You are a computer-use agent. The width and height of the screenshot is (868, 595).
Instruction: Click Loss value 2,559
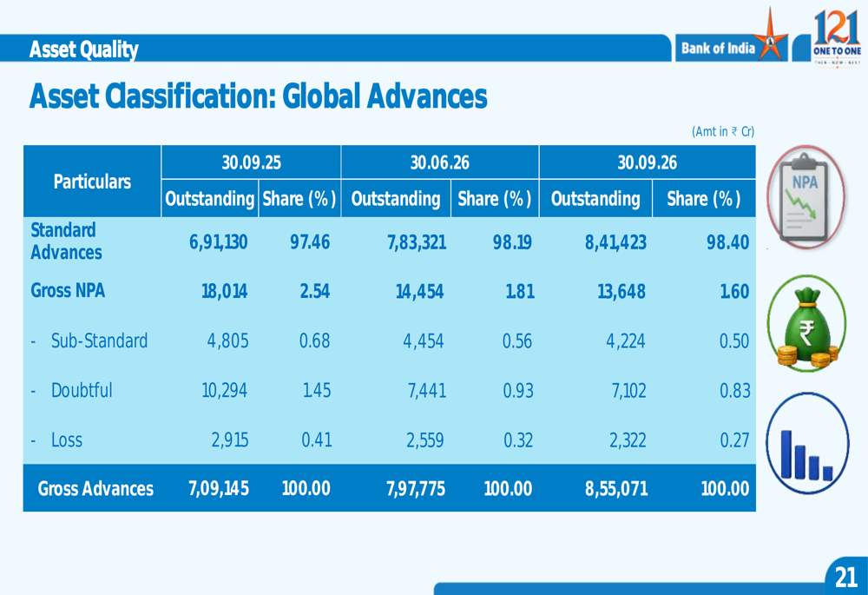(x=425, y=440)
